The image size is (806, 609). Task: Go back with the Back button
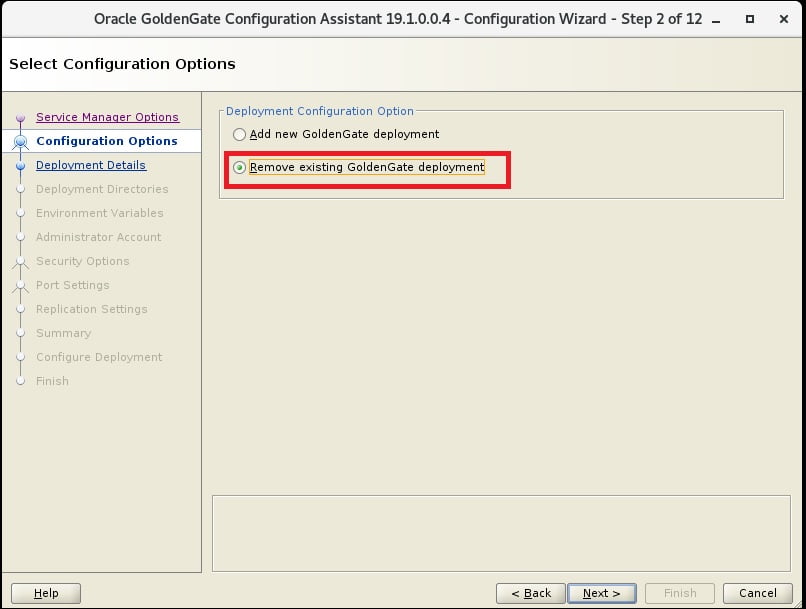click(530, 593)
